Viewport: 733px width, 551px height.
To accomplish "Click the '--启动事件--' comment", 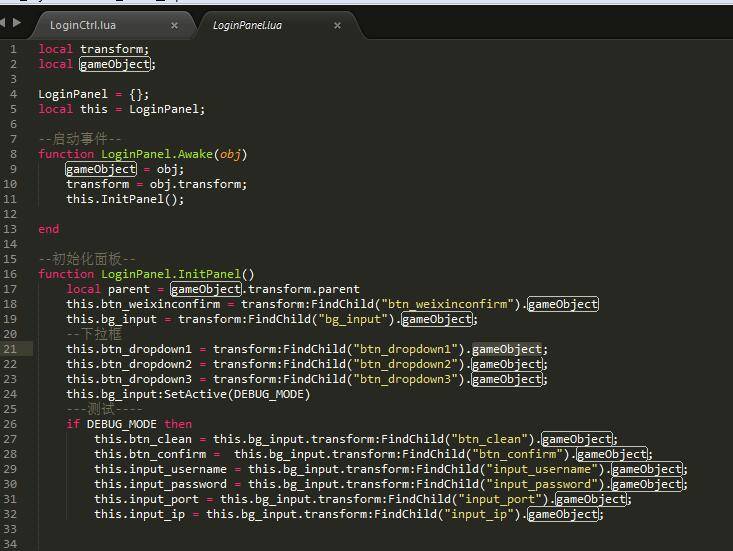I will coord(80,139).
